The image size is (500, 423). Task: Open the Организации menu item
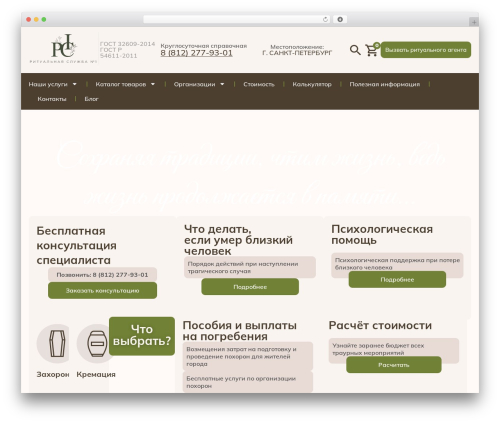click(x=194, y=84)
